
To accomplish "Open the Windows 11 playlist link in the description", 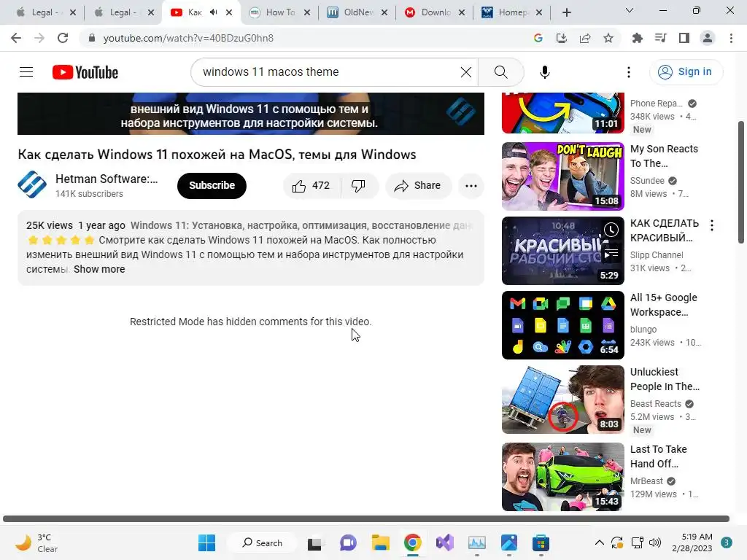I will point(301,225).
